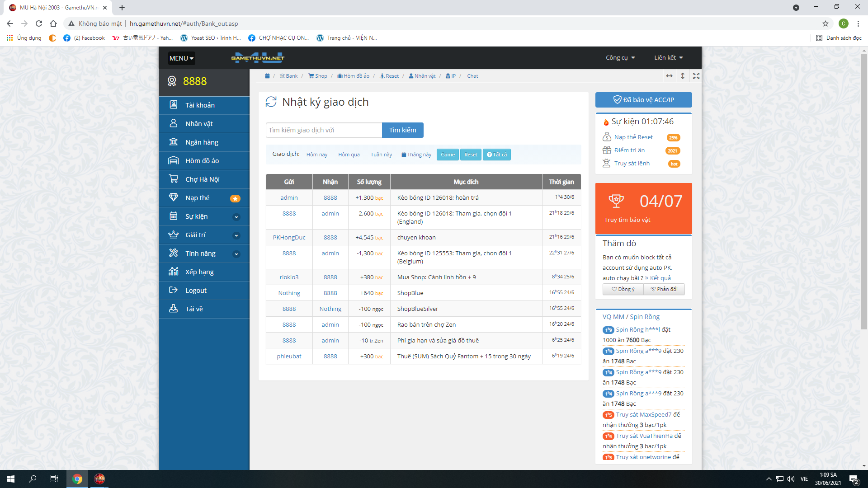The width and height of the screenshot is (868, 488).
Task: Open Shop tab in breadcrumb bar
Action: pos(318,76)
